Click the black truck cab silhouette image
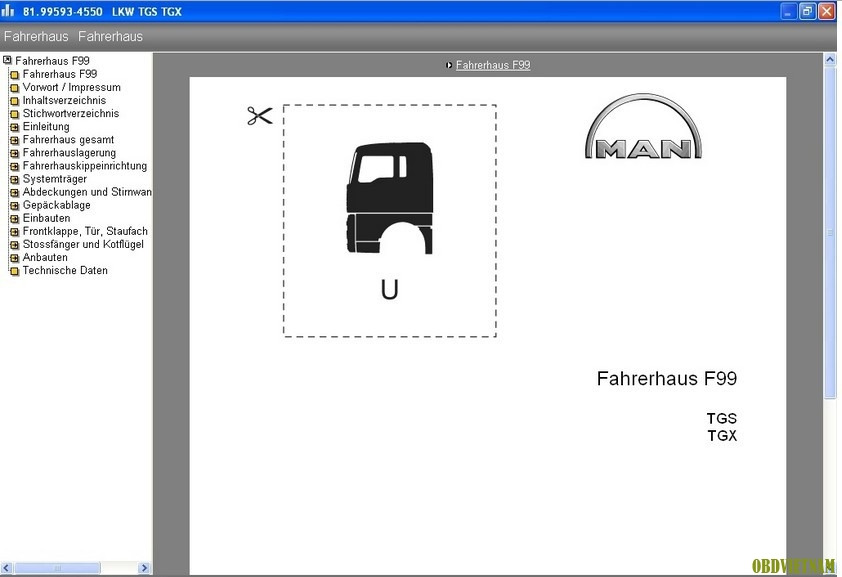The height and width of the screenshot is (577, 842). [390, 198]
